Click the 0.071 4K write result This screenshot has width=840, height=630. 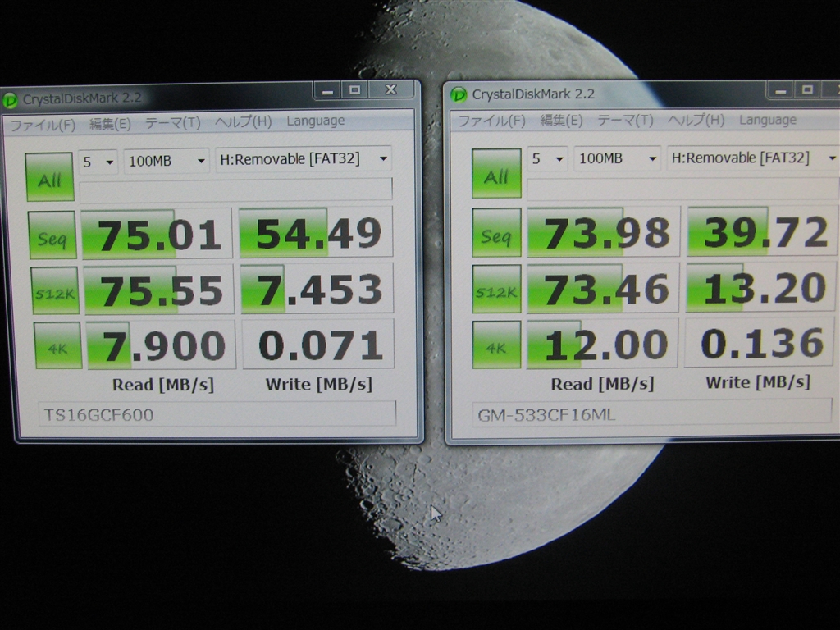coord(318,344)
